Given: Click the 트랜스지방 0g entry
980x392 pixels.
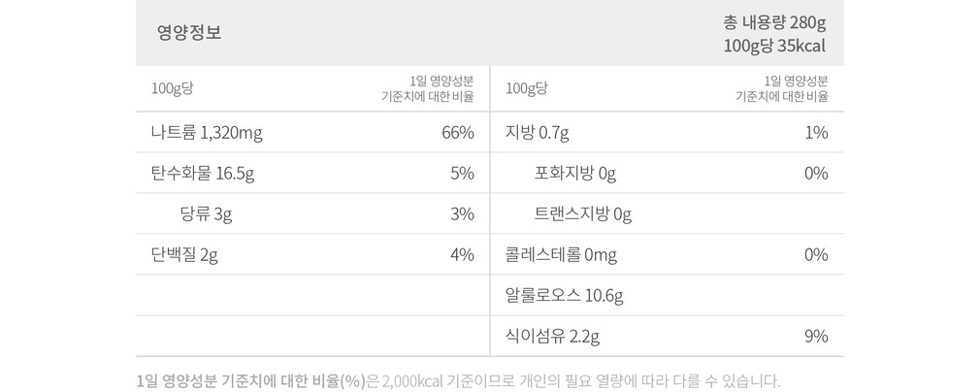Looking at the screenshot, I should 582,214.
